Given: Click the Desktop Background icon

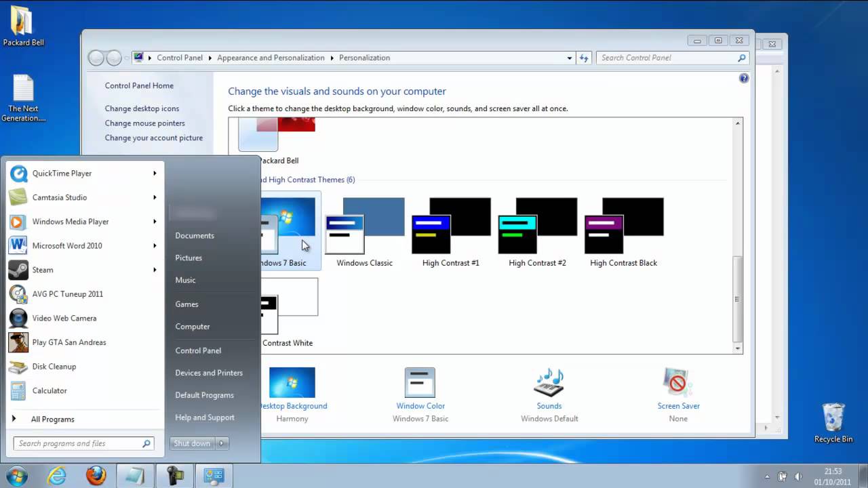Looking at the screenshot, I should (292, 383).
